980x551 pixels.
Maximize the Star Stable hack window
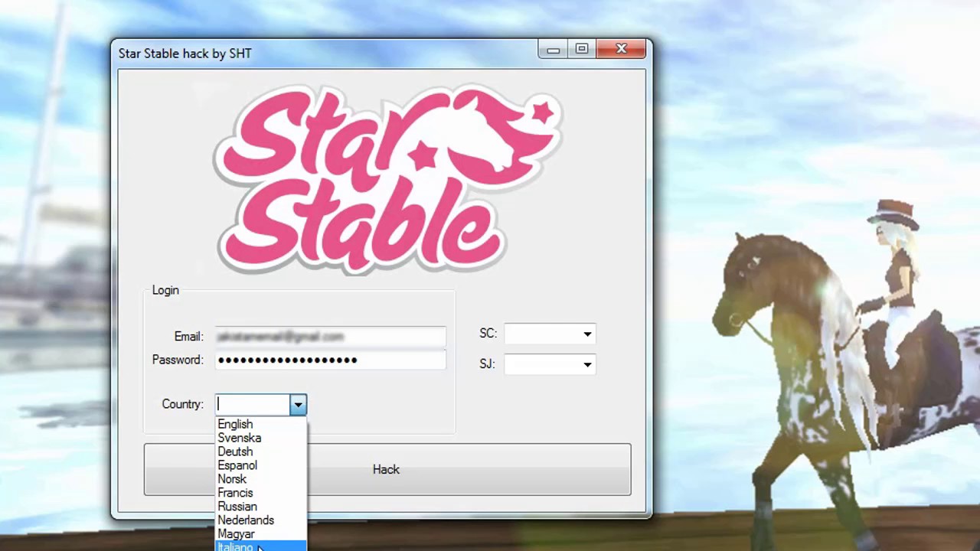point(581,50)
